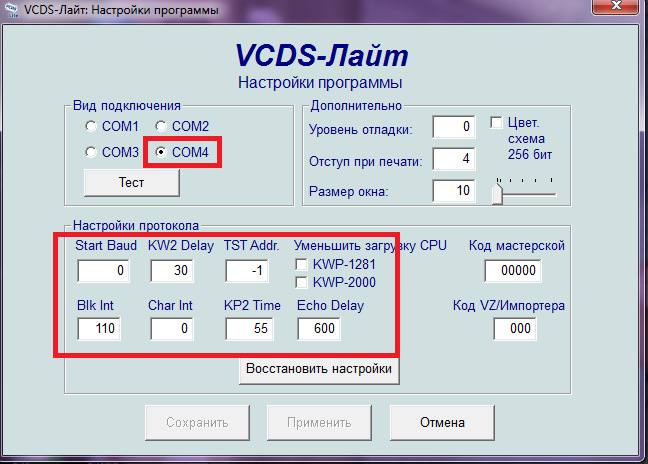Click the Размер окна input field
The image size is (648, 464).
453,190
